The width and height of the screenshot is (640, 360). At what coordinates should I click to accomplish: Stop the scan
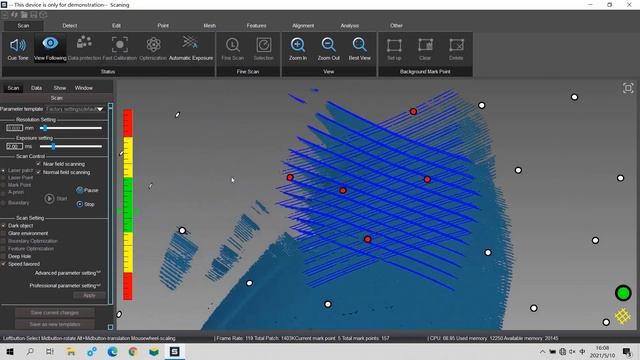pos(85,204)
